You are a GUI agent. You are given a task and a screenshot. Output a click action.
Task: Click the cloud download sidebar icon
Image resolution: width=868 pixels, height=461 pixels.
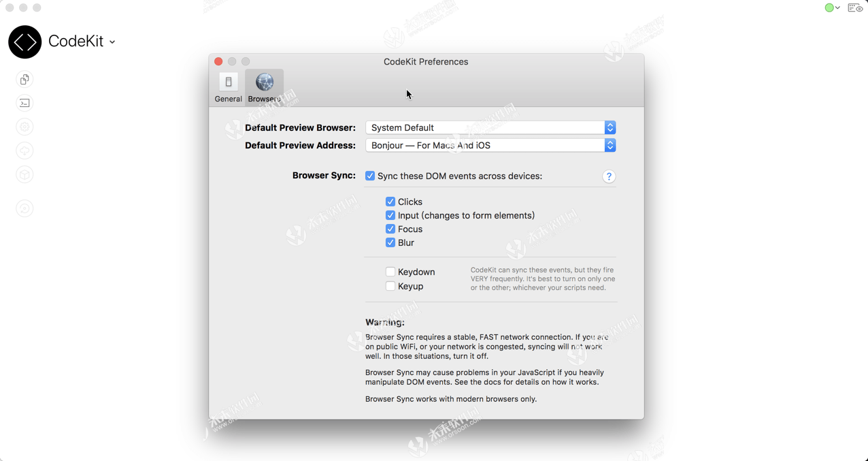tap(24, 150)
